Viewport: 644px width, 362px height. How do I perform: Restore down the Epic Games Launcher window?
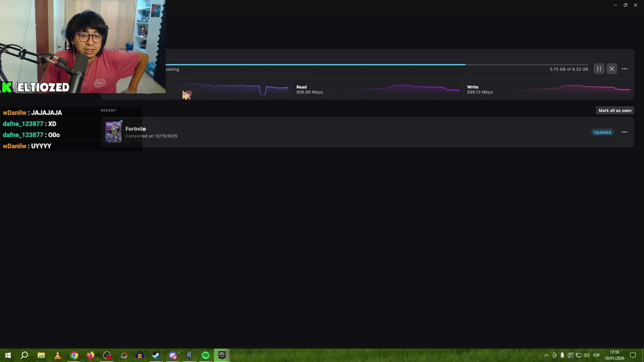625,5
